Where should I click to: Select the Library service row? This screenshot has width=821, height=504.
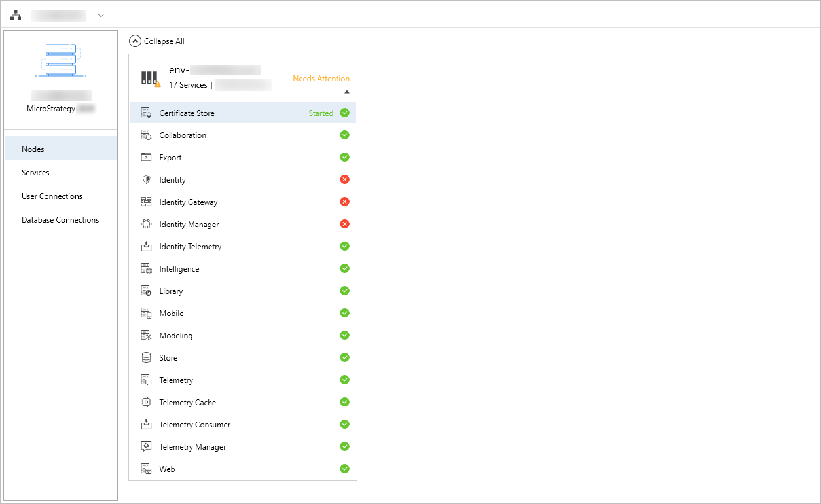tap(242, 291)
